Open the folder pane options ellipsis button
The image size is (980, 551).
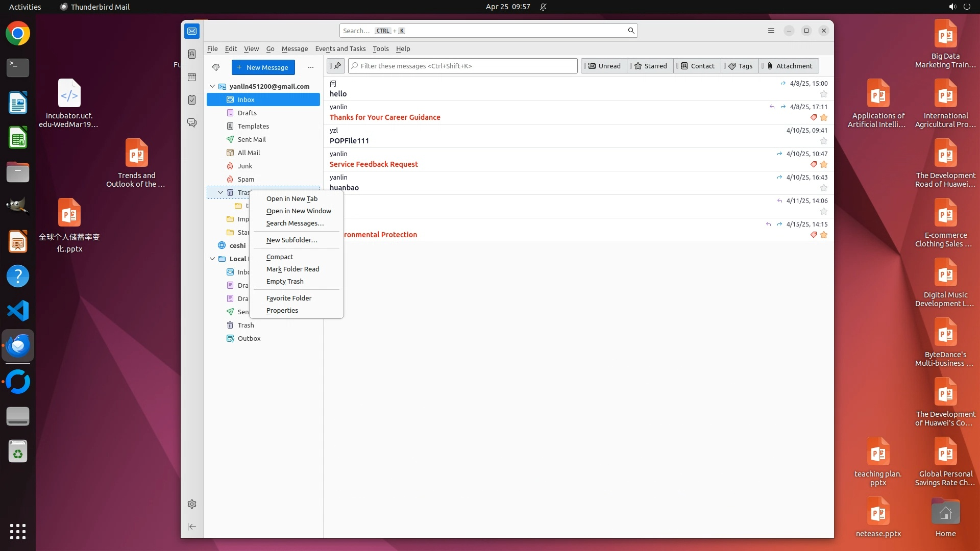310,67
